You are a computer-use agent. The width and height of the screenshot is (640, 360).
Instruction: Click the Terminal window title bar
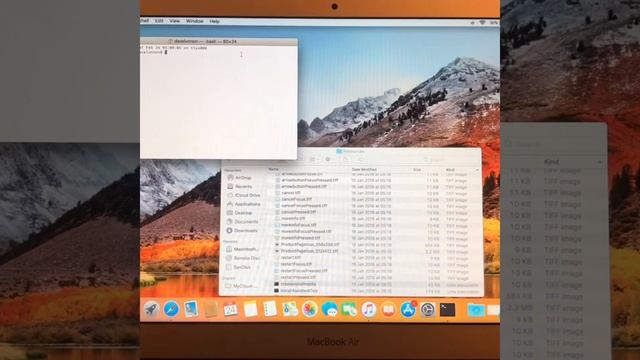pos(218,41)
